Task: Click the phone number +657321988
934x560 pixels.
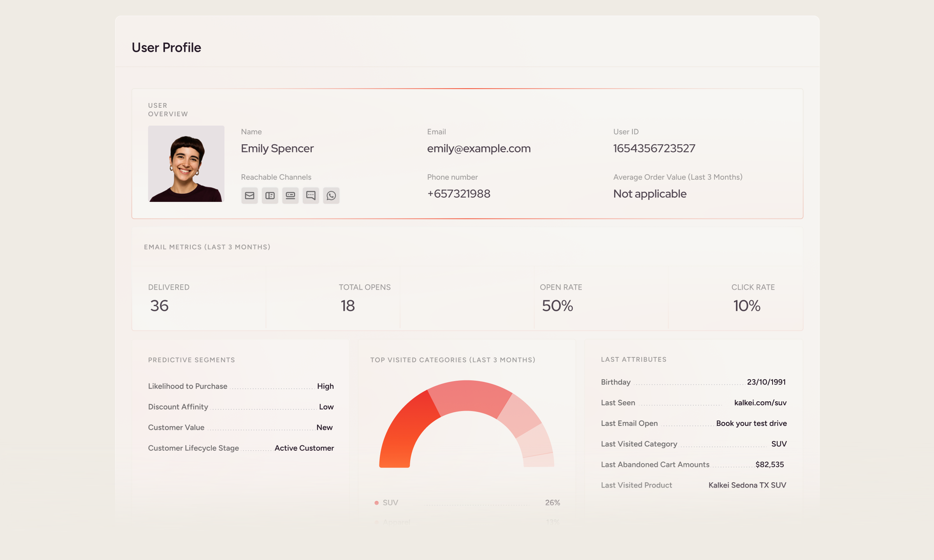Action: click(x=459, y=194)
